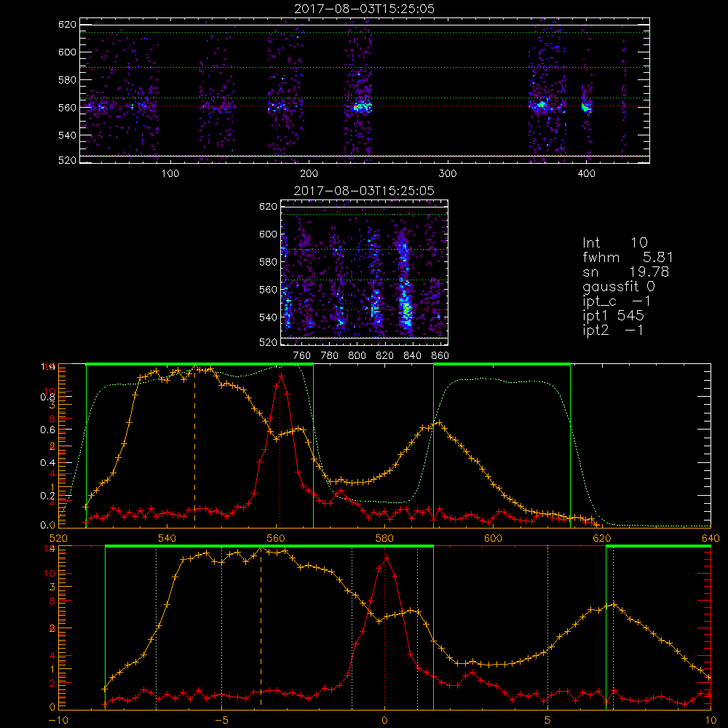Image resolution: width=728 pixels, height=728 pixels.
Task: Click y-axis label 540 of wide spectrogram
Action: [67, 135]
